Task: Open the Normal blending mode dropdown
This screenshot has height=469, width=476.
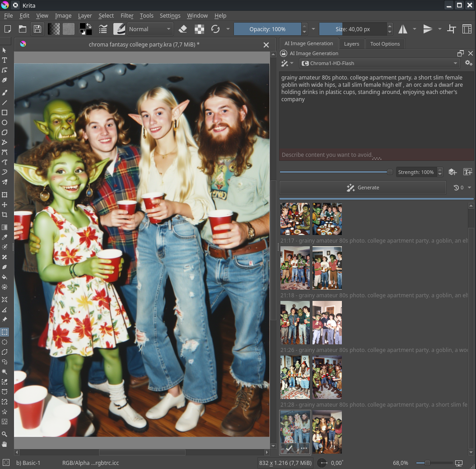Action: tap(150, 29)
